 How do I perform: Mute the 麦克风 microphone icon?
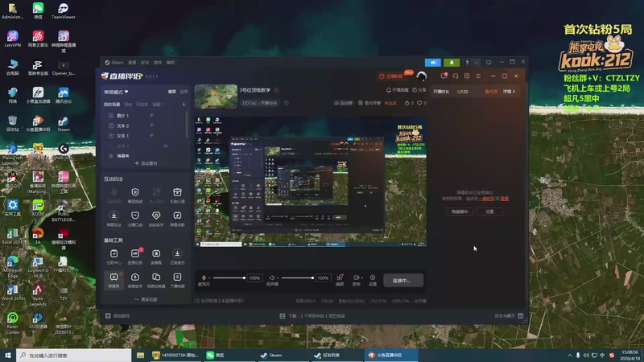click(x=204, y=278)
